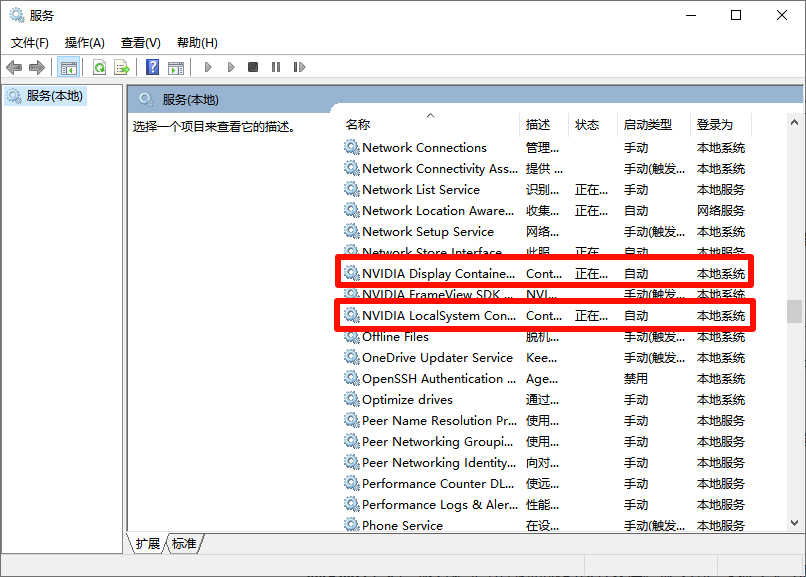Image resolution: width=806 pixels, height=577 pixels.
Task: Sort services by the 名称 column header
Action: point(358,125)
